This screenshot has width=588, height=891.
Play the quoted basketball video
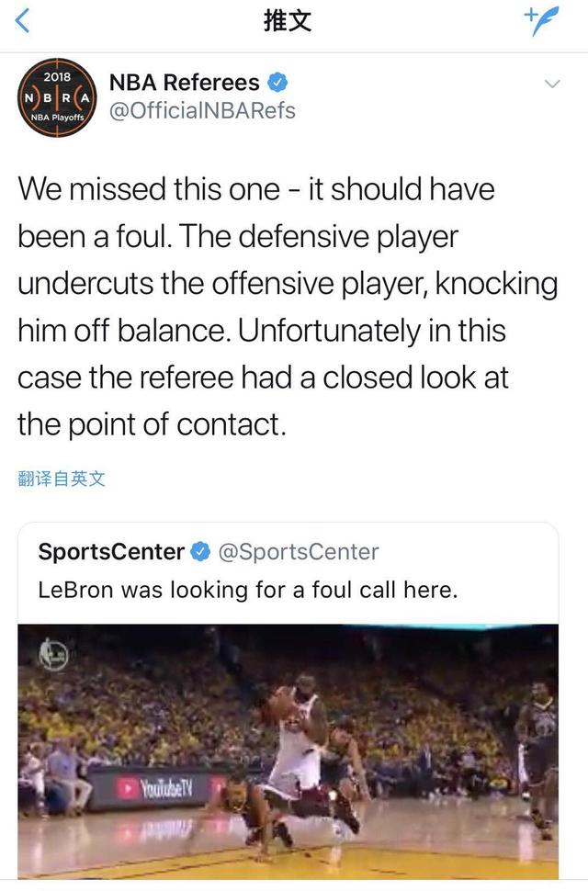[288, 749]
